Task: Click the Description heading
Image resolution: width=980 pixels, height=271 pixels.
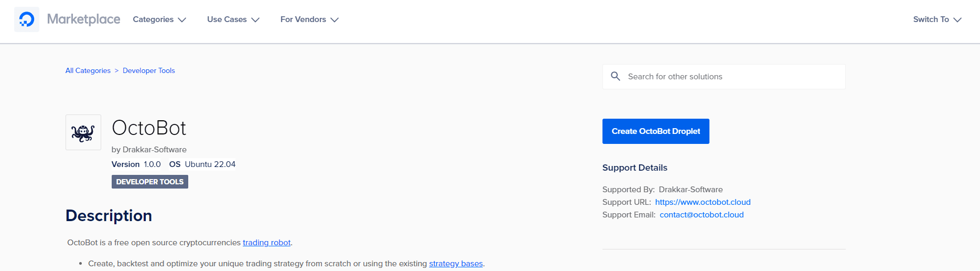Action: pos(109,216)
